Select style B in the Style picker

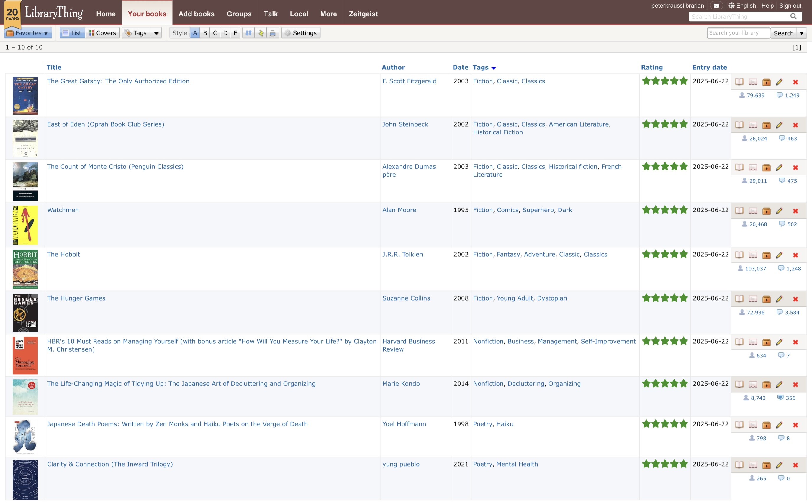[205, 33]
